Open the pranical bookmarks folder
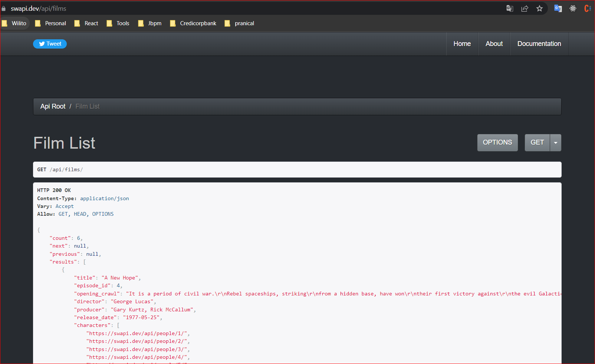 tap(239, 23)
